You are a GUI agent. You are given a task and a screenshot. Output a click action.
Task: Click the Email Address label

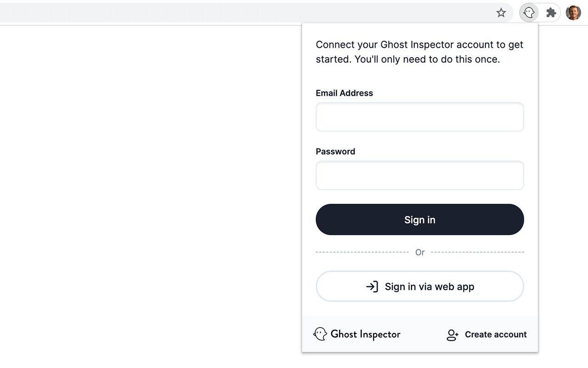coord(344,93)
